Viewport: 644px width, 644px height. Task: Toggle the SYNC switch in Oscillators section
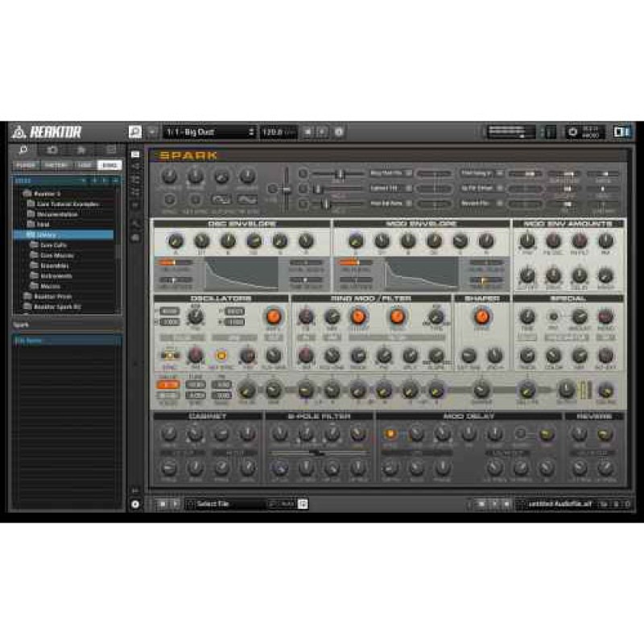point(170,355)
